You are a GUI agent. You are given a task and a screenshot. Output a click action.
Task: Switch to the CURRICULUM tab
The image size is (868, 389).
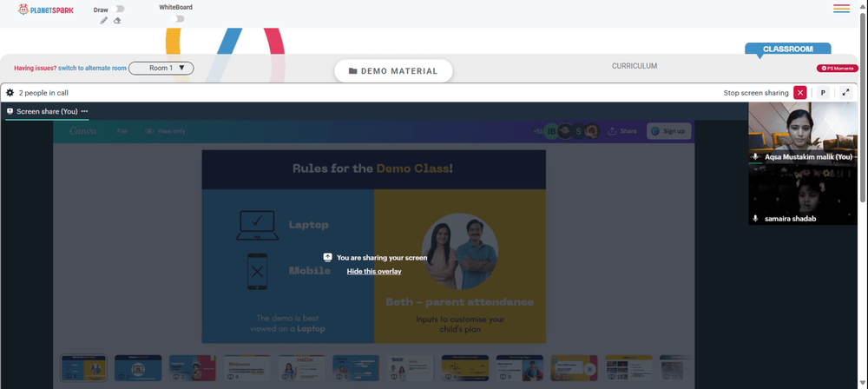pyautogui.click(x=635, y=66)
